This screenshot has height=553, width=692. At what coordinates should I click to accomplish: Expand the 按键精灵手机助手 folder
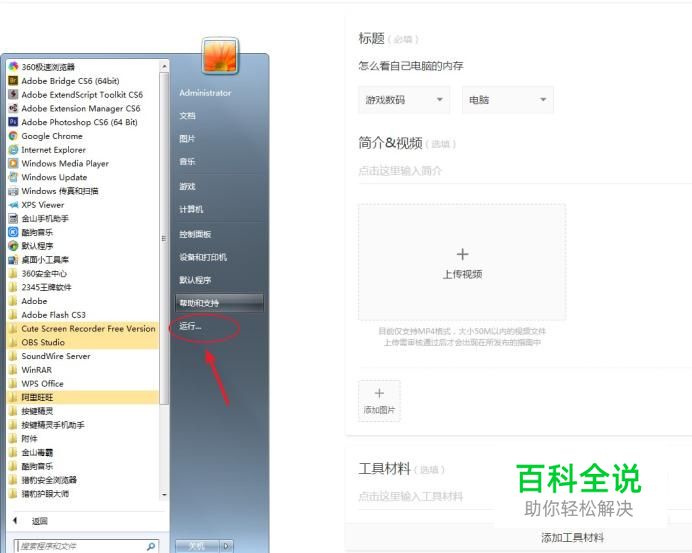pyautogui.click(x=83, y=425)
